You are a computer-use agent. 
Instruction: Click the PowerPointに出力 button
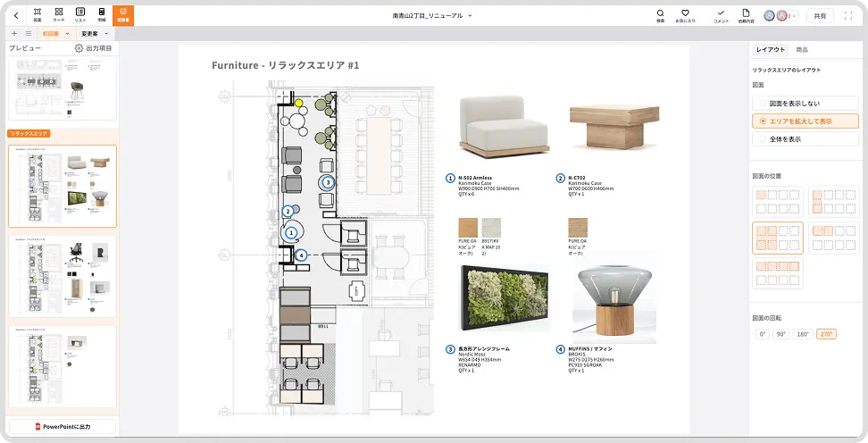point(63,427)
